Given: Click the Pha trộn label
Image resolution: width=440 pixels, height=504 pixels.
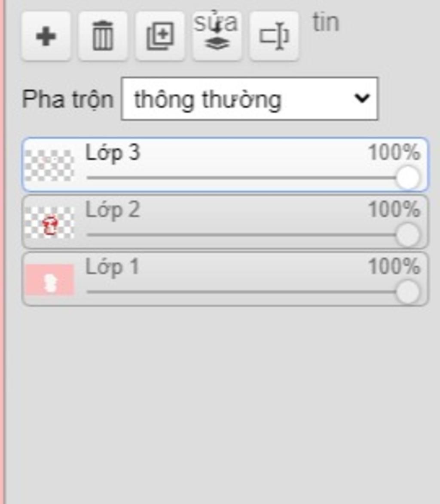Looking at the screenshot, I should (x=67, y=99).
